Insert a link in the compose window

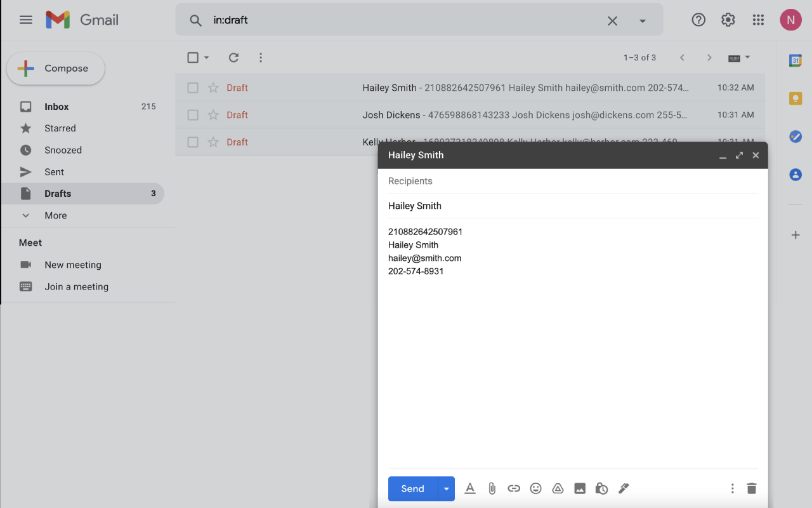[x=514, y=488]
